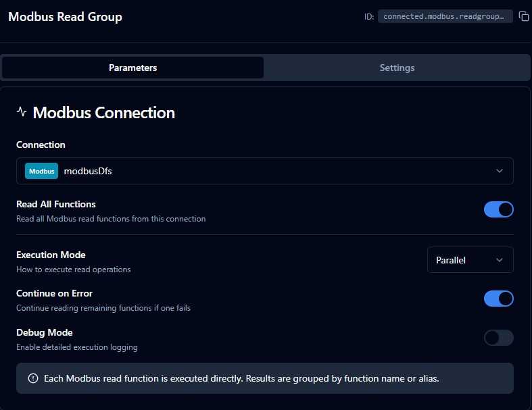The height and width of the screenshot is (410, 532).
Task: Enable the Debug Mode toggle
Action: (x=498, y=338)
